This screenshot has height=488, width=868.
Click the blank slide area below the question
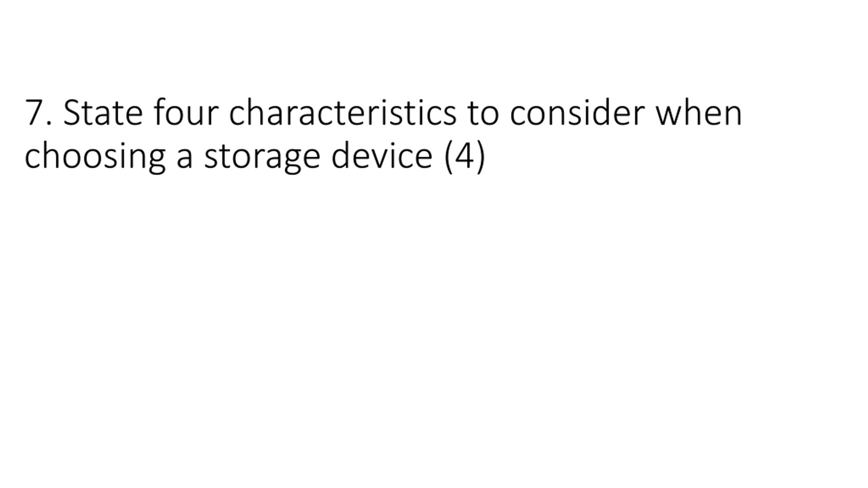(434, 322)
